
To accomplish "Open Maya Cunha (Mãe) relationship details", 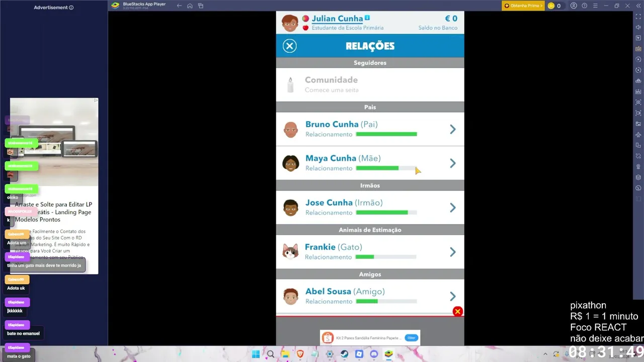I will point(370,163).
